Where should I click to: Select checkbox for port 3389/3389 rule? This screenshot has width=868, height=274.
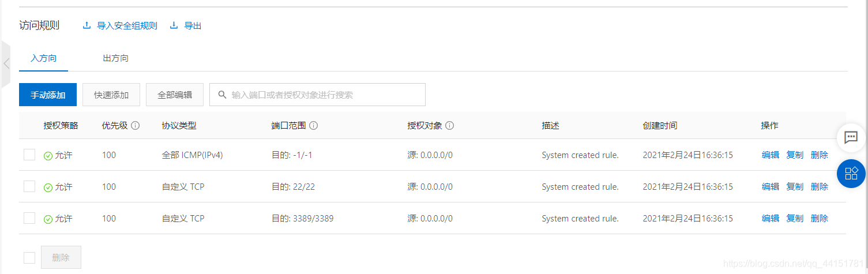coord(29,218)
